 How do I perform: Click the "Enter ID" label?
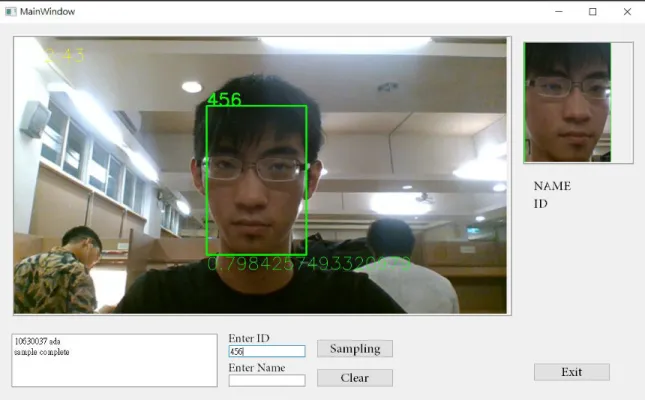[249, 338]
